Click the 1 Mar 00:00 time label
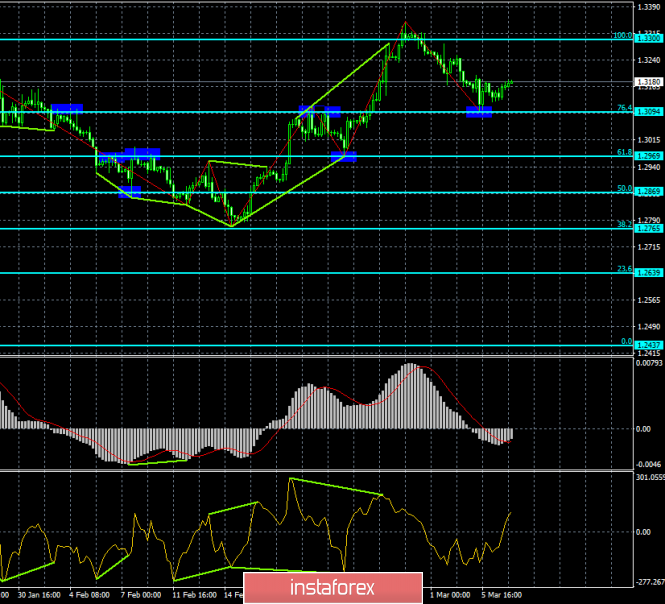 tap(450, 595)
